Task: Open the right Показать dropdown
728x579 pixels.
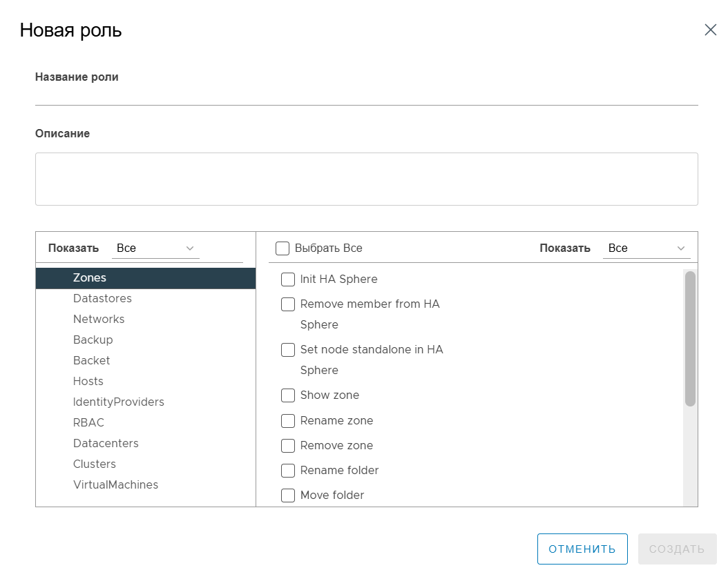Action: coord(646,248)
